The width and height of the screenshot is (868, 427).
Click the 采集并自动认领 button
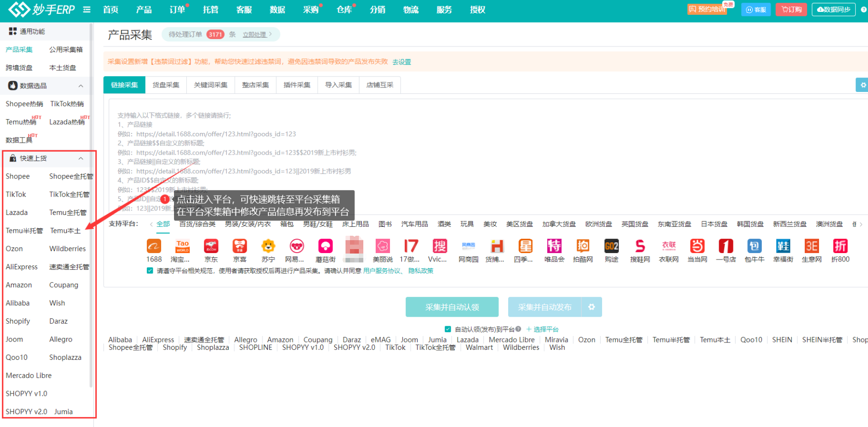click(452, 307)
